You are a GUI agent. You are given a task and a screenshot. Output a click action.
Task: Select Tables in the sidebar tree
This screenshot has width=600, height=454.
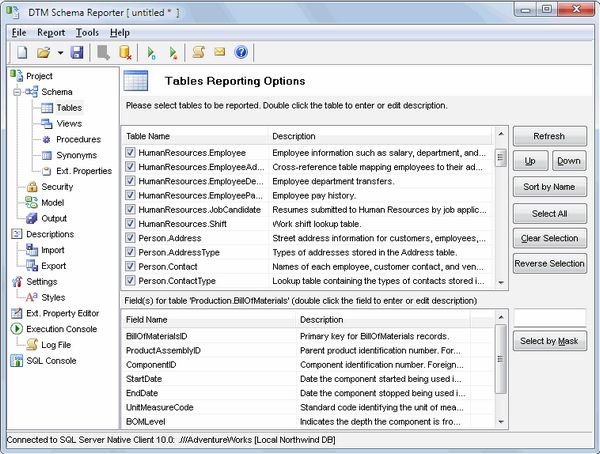point(69,108)
